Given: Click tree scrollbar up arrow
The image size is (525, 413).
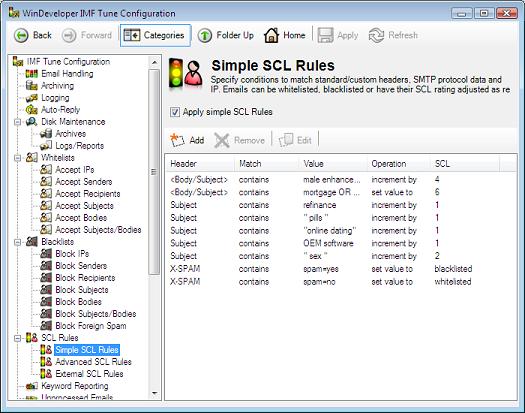Looking at the screenshot, I should pos(154,62).
